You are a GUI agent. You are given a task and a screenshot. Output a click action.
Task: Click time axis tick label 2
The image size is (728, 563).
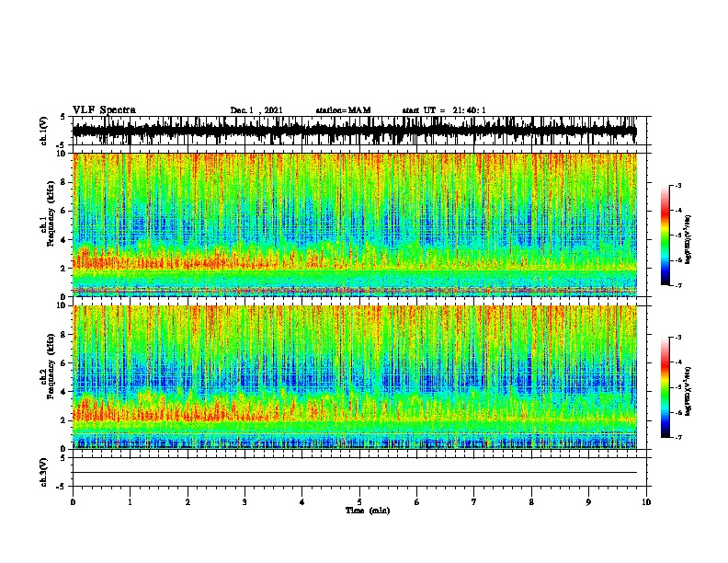pos(188,501)
